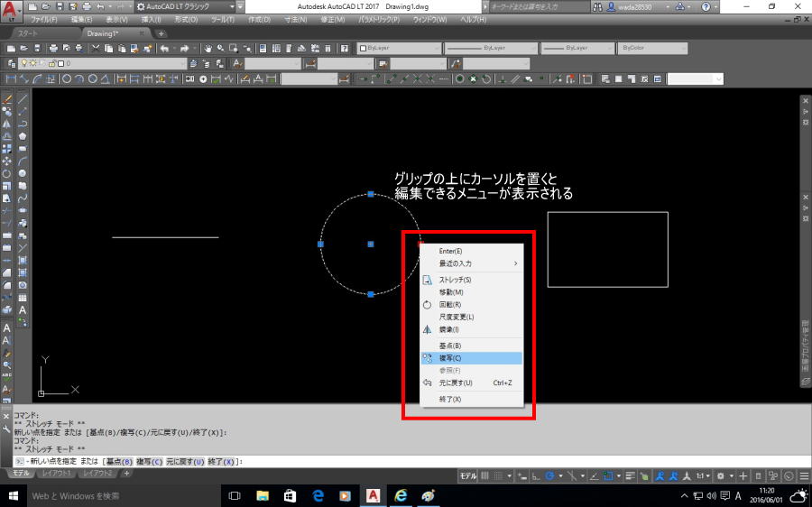
Task: Click the 基点(B) option in the command line
Action: pos(120,461)
